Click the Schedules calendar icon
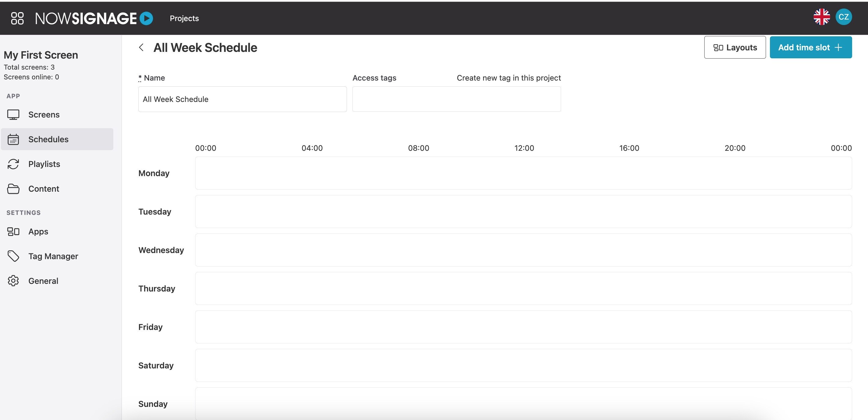Viewport: 868px width, 420px height. 13,139
